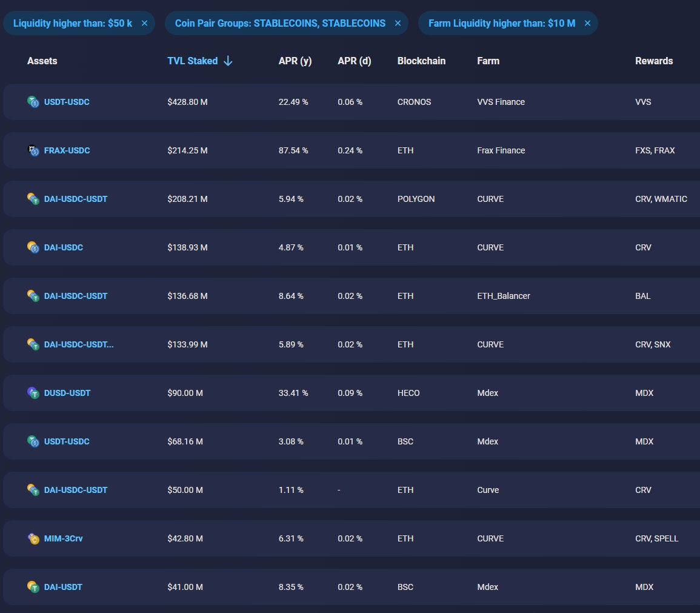Open the DAI-USDC-USDT pair on POLYGON
Image resolution: width=700 pixels, height=613 pixels.
pos(75,199)
